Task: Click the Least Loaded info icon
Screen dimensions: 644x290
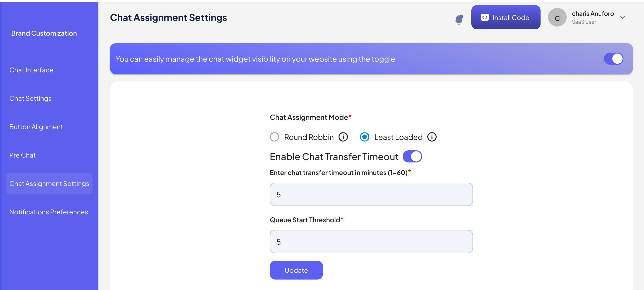Action: pyautogui.click(x=432, y=137)
